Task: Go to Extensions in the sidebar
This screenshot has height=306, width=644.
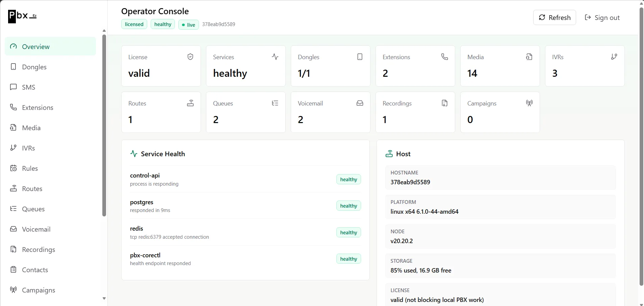Action: (x=50, y=107)
